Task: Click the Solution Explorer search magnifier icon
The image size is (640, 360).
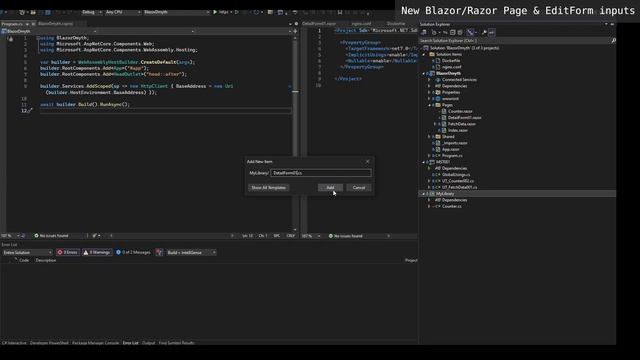Action: [613, 41]
